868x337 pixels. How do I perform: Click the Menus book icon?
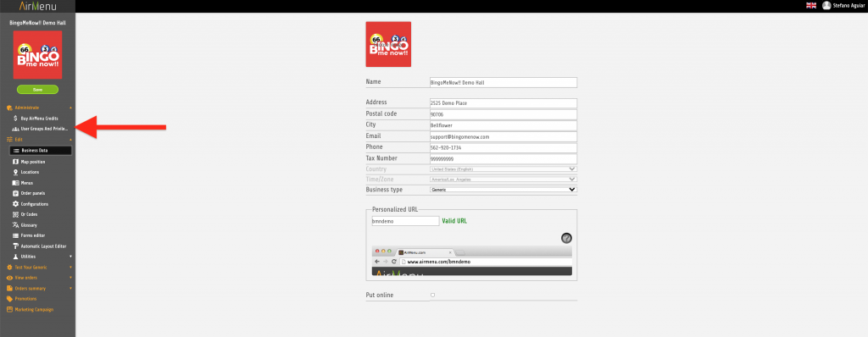click(15, 183)
